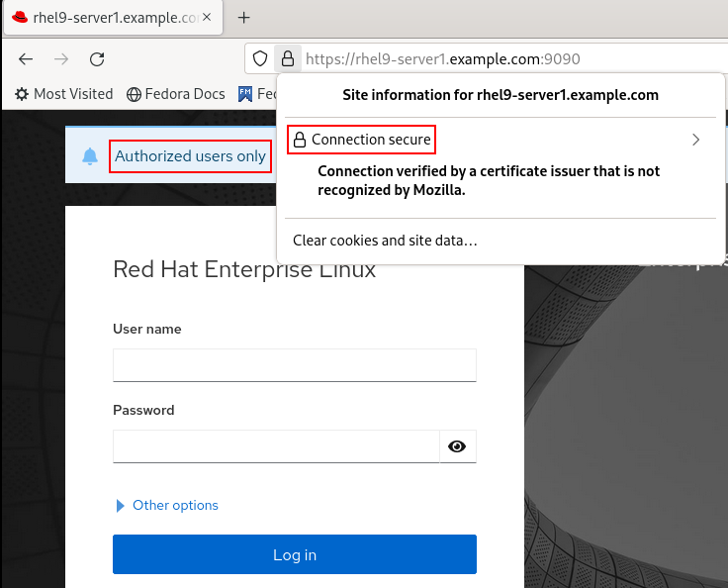This screenshot has height=588, width=728.
Task: Switch to the rhel9-server1 browser tab
Action: pyautogui.click(x=109, y=18)
